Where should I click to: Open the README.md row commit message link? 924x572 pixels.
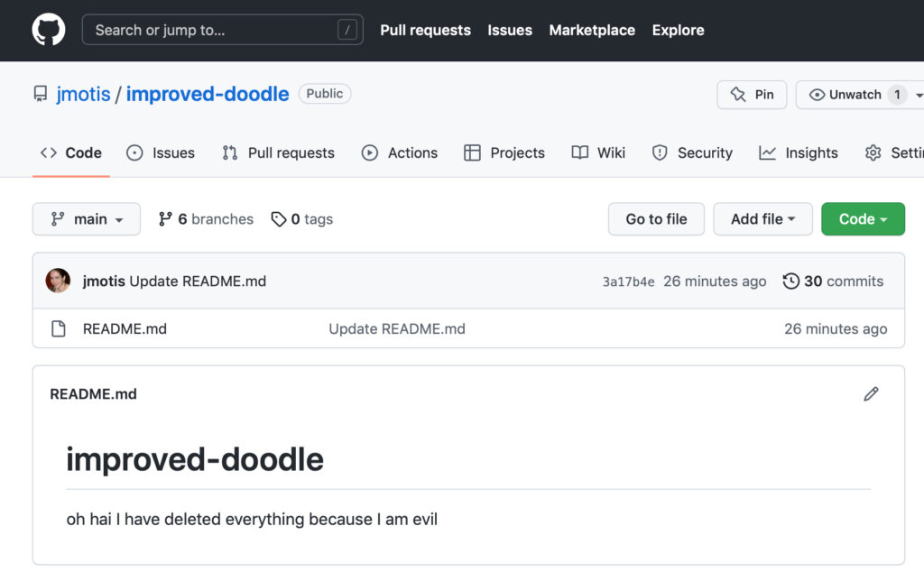pyautogui.click(x=397, y=328)
